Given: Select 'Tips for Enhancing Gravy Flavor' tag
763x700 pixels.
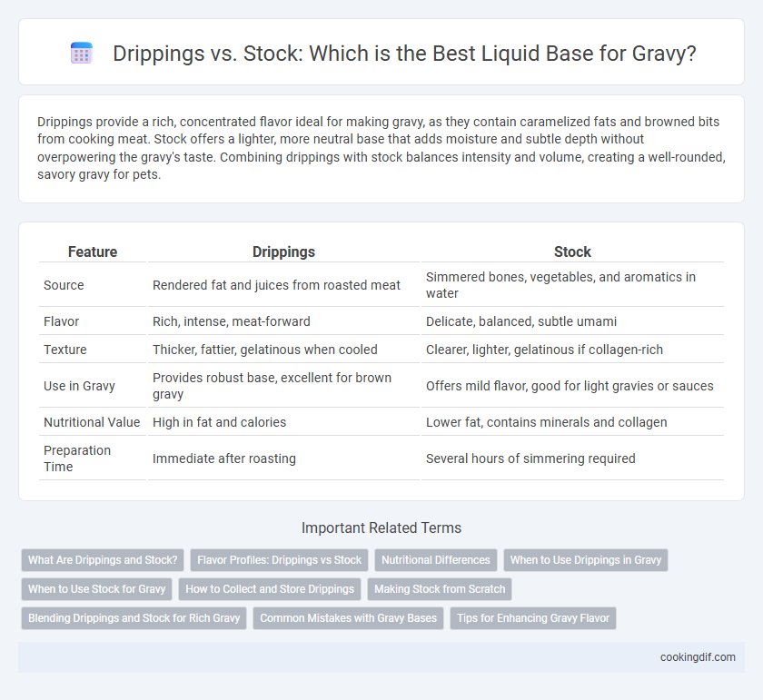Looking at the screenshot, I should click(533, 618).
